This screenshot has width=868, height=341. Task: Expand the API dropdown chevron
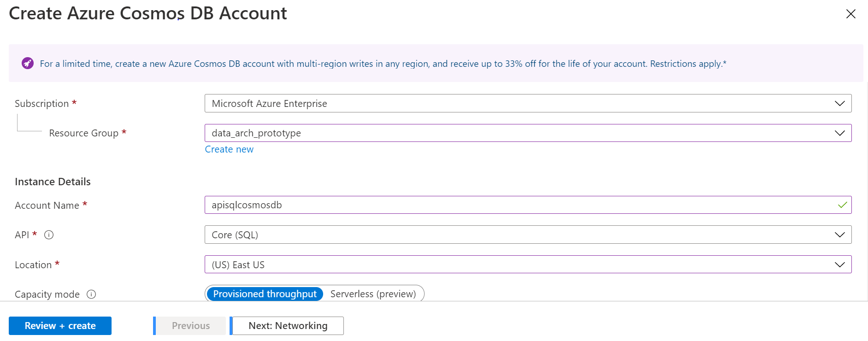coord(839,235)
